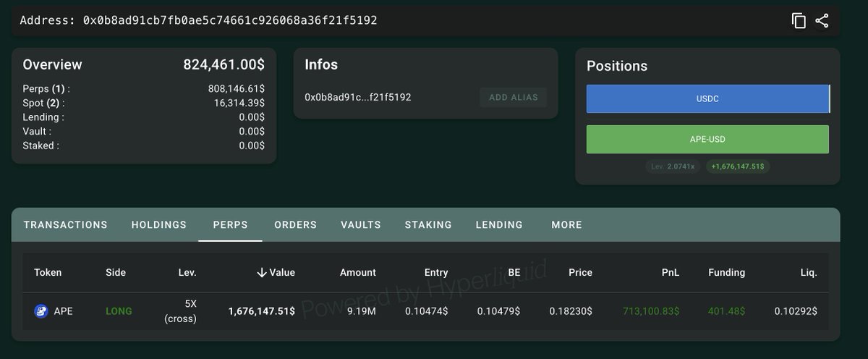This screenshot has height=359, width=868.
Task: Click the Funding column header
Action: pos(726,272)
